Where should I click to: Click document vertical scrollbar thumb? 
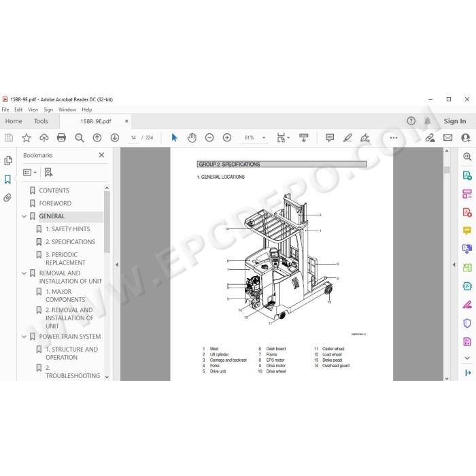(447, 170)
